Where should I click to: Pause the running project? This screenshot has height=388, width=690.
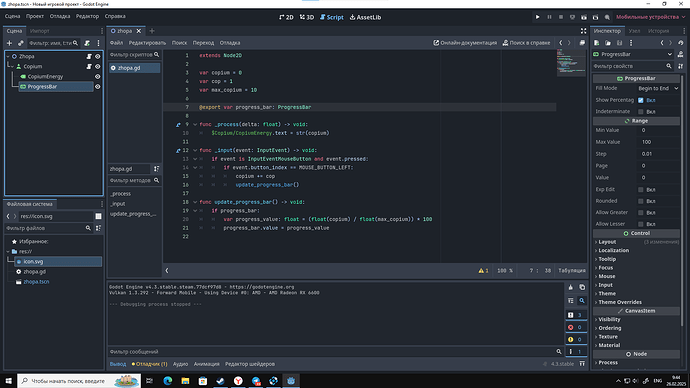pos(549,17)
